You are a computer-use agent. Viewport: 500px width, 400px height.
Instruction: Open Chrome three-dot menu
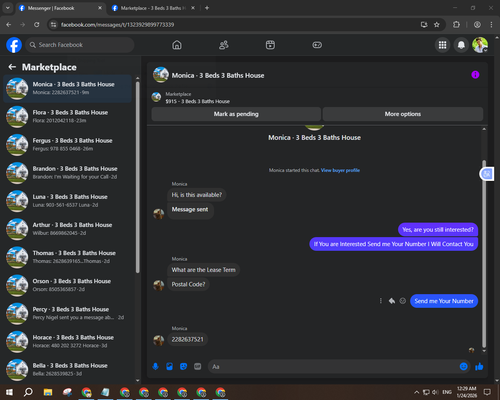pos(491,25)
